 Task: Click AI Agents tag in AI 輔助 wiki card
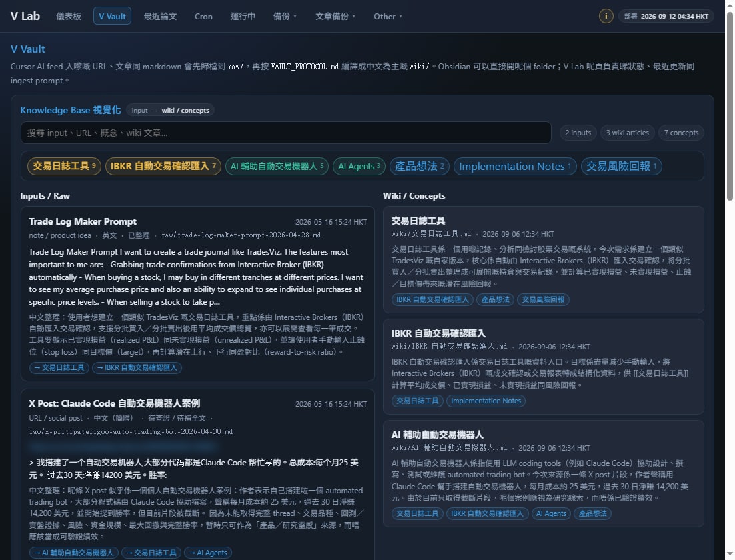pos(551,513)
